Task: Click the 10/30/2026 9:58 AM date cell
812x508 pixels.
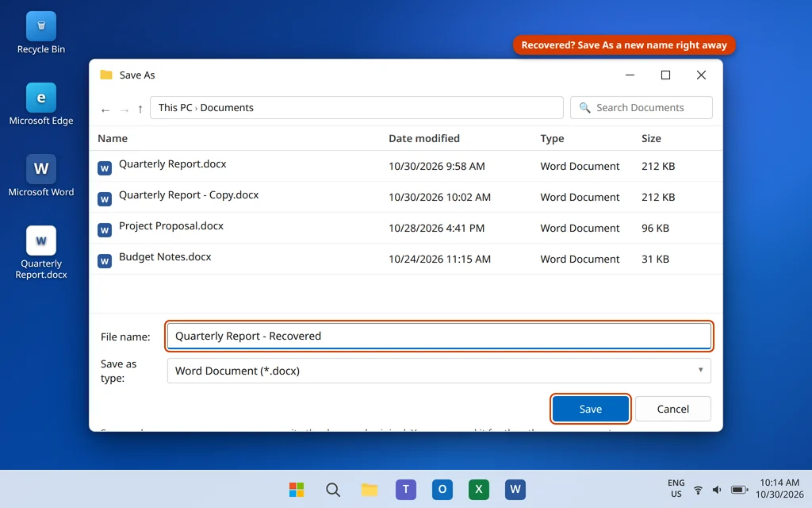Action: [x=437, y=167]
